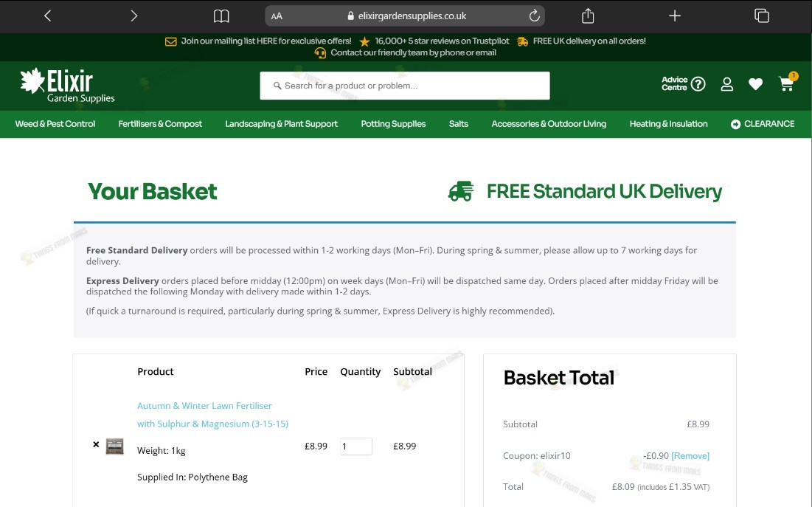Open the user account icon
This screenshot has height=507, width=812.
tap(726, 84)
